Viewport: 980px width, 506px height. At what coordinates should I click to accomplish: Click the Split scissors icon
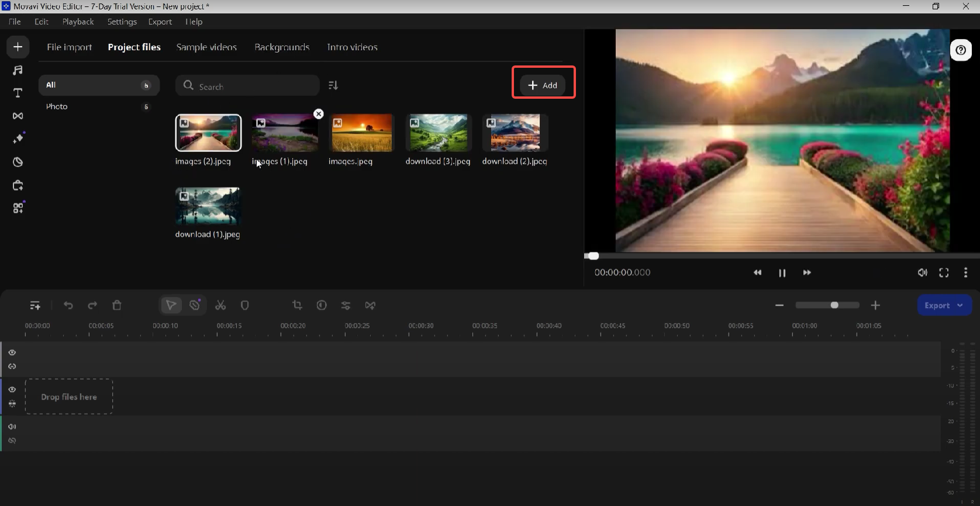[x=220, y=305]
